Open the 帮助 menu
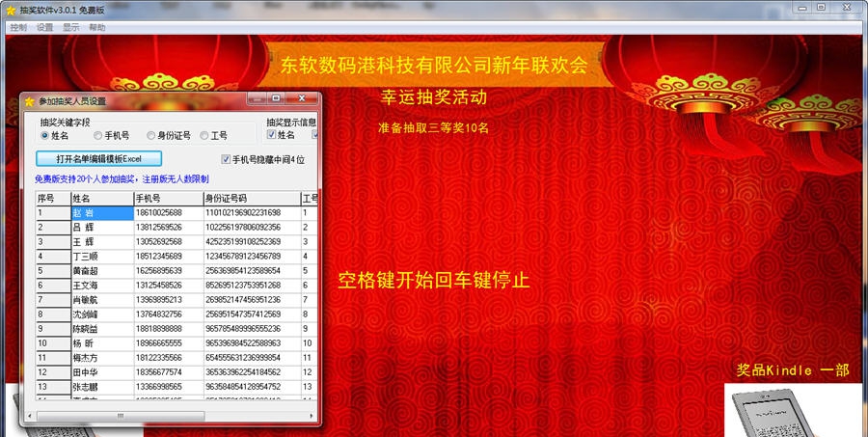 pyautogui.click(x=96, y=27)
